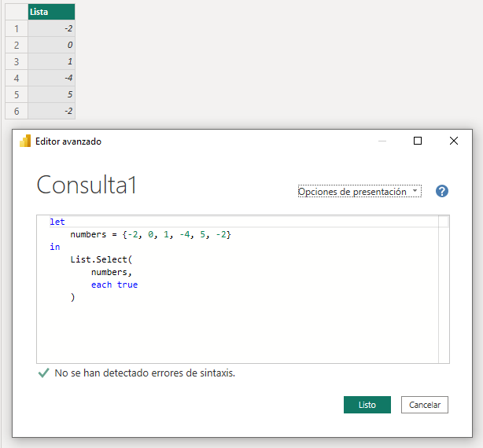The width and height of the screenshot is (483, 448).
Task: Click the green syntax check mark icon
Action: [x=43, y=373]
